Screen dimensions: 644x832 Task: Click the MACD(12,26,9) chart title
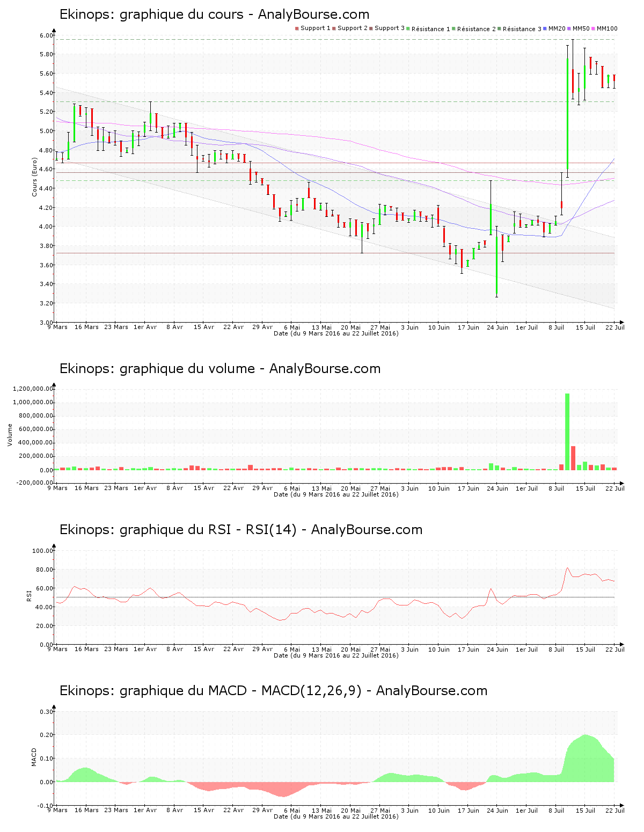pyautogui.click(x=273, y=691)
